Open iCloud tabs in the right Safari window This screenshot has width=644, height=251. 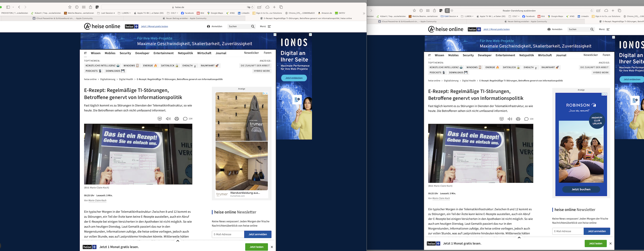click(606, 11)
